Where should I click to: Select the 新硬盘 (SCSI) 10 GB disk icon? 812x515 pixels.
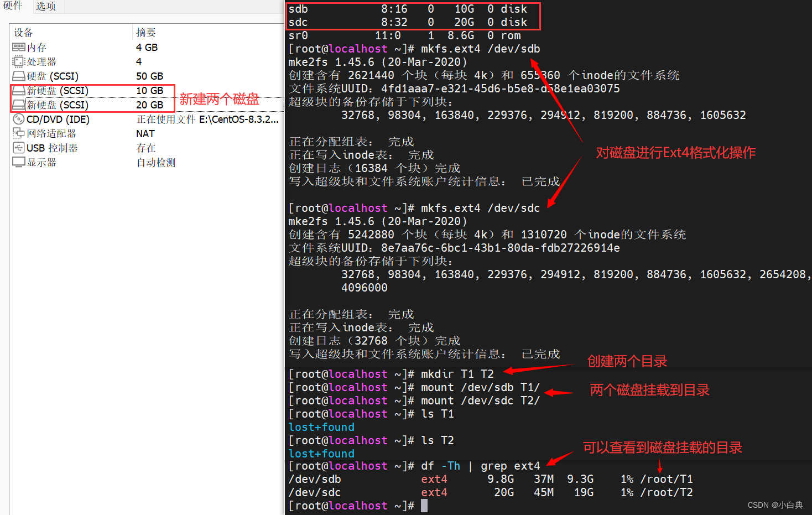(19, 91)
